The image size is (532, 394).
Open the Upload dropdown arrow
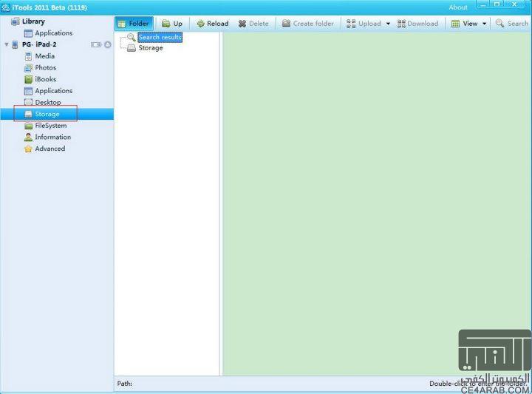coord(388,24)
